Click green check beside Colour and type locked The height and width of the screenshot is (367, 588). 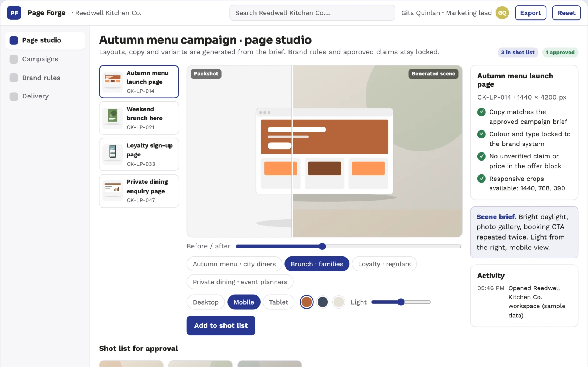pyautogui.click(x=481, y=134)
